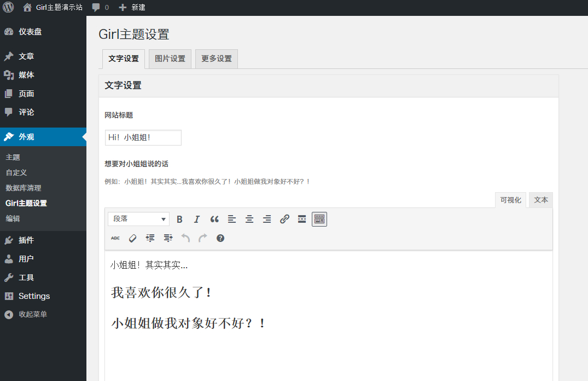Switch to 更多设置 tab
Screen dimensions: 588x381
(x=217, y=59)
